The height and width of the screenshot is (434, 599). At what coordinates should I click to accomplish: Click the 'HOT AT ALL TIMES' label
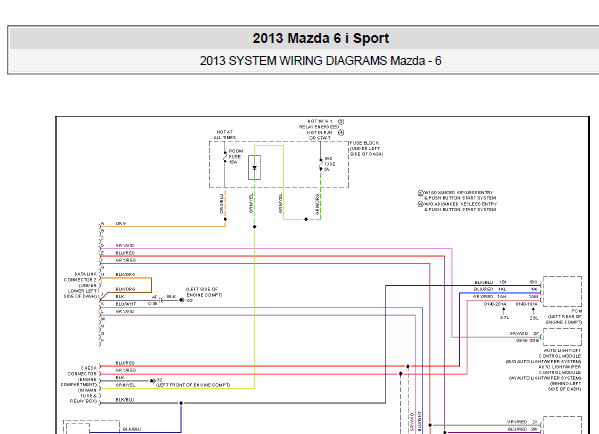point(225,134)
